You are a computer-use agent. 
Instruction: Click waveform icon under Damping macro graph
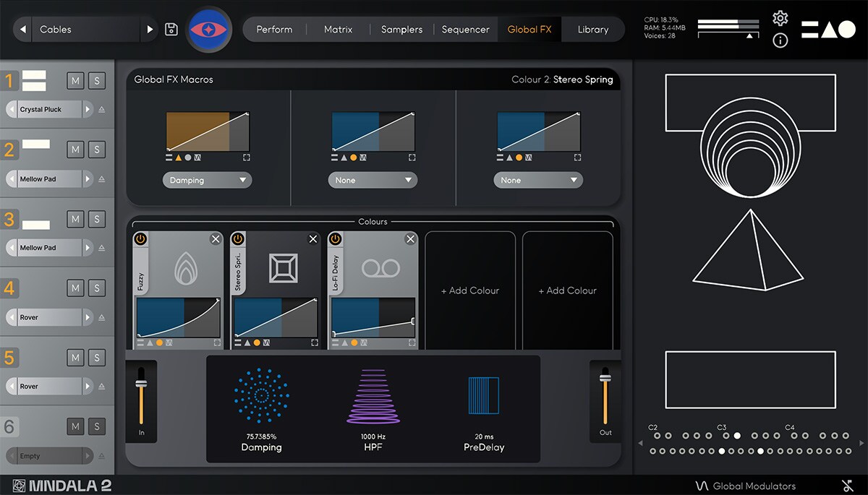pos(197,157)
